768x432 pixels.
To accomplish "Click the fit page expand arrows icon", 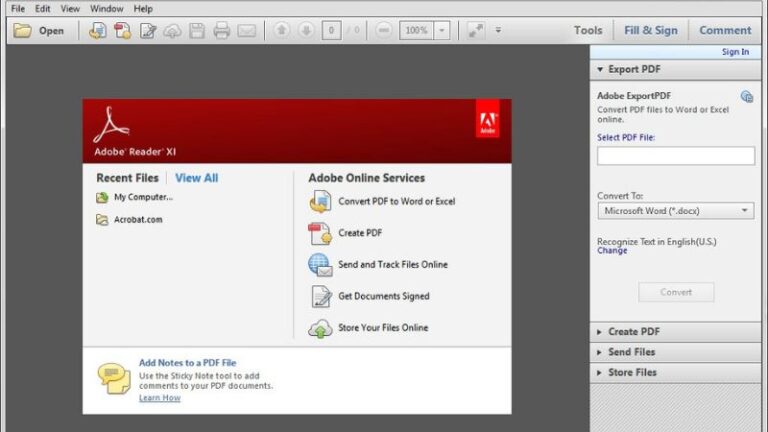I will click(x=475, y=30).
